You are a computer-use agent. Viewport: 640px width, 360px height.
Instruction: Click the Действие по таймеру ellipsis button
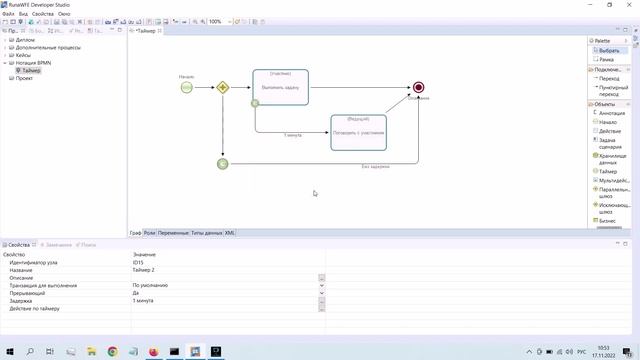tap(322, 309)
